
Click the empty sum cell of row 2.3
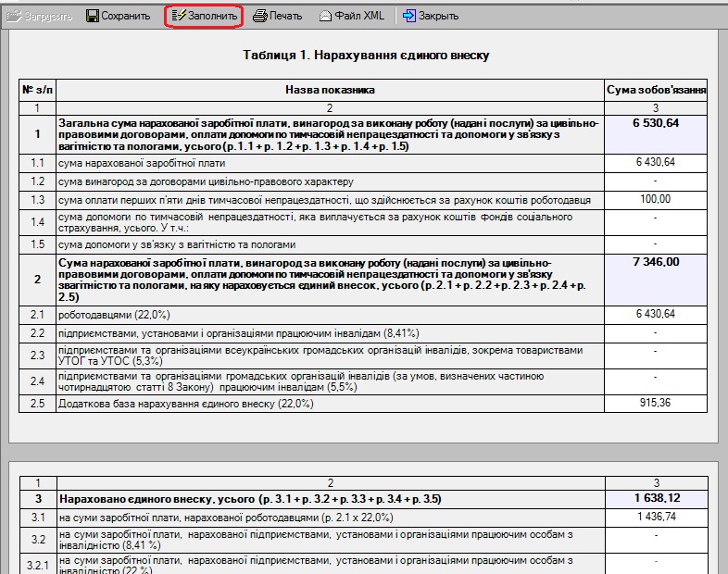pyautogui.click(x=656, y=356)
